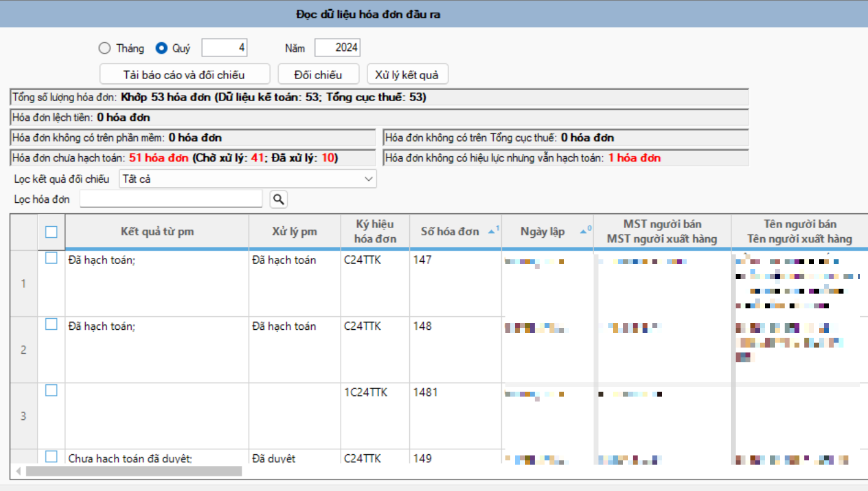Tick the select-all checkbox in table header

(x=51, y=232)
